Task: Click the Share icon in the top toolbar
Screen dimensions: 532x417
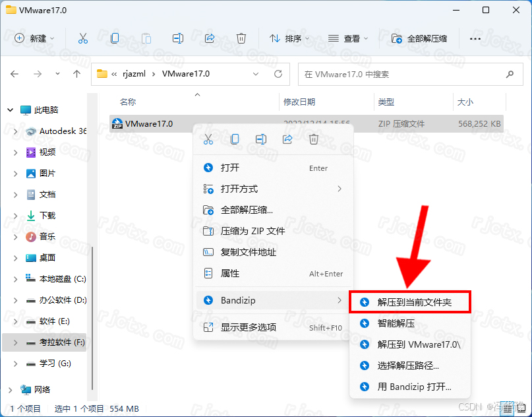Action: click(210, 38)
